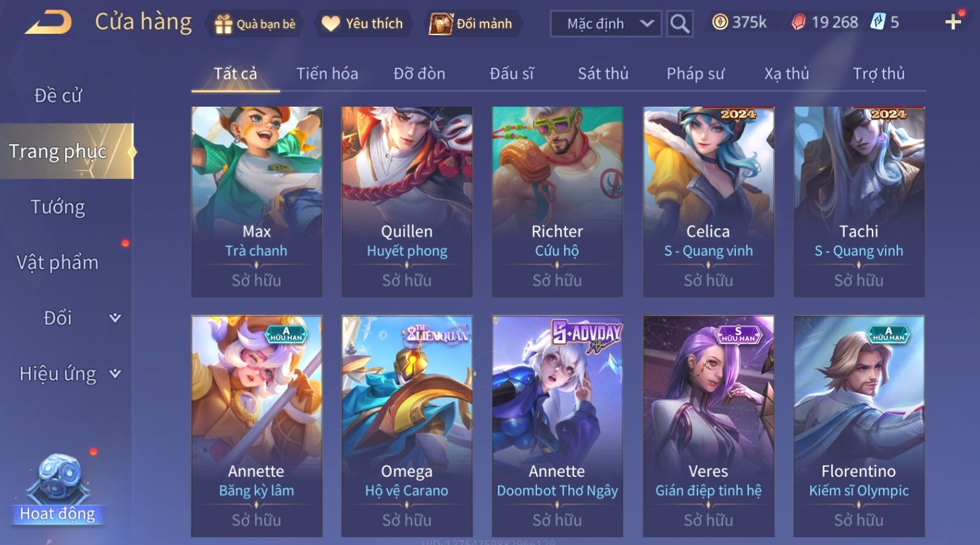Screen dimensions: 980x545
Task: Tap the plus icon to add currency
Action: (953, 22)
